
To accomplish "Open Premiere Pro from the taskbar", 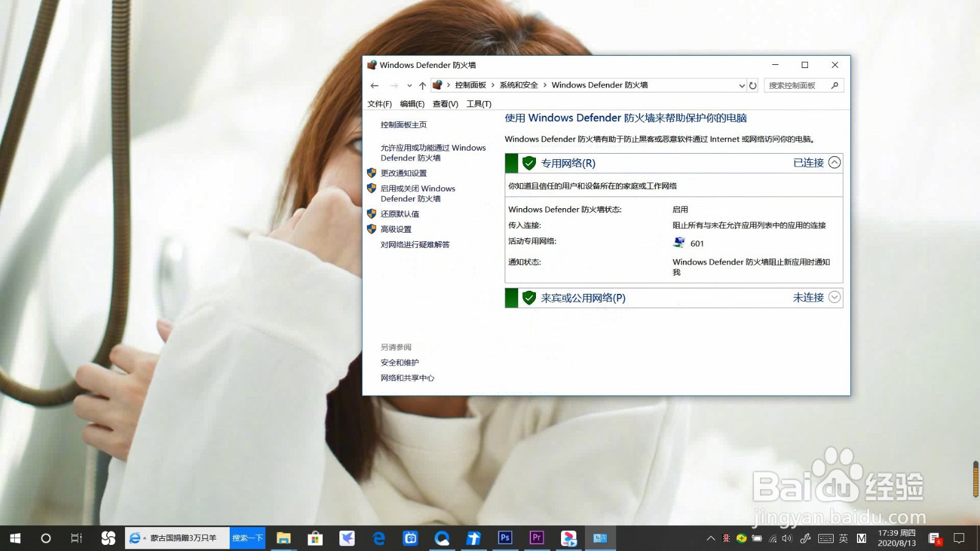I will point(537,538).
